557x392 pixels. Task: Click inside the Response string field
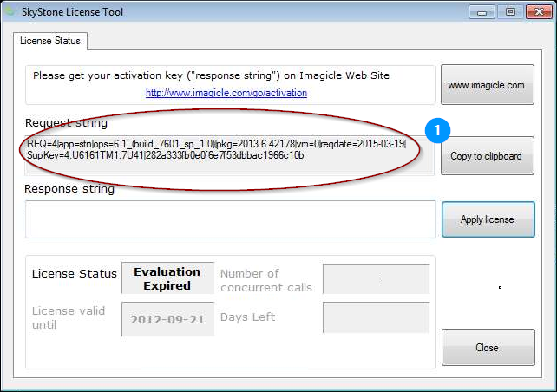click(230, 219)
